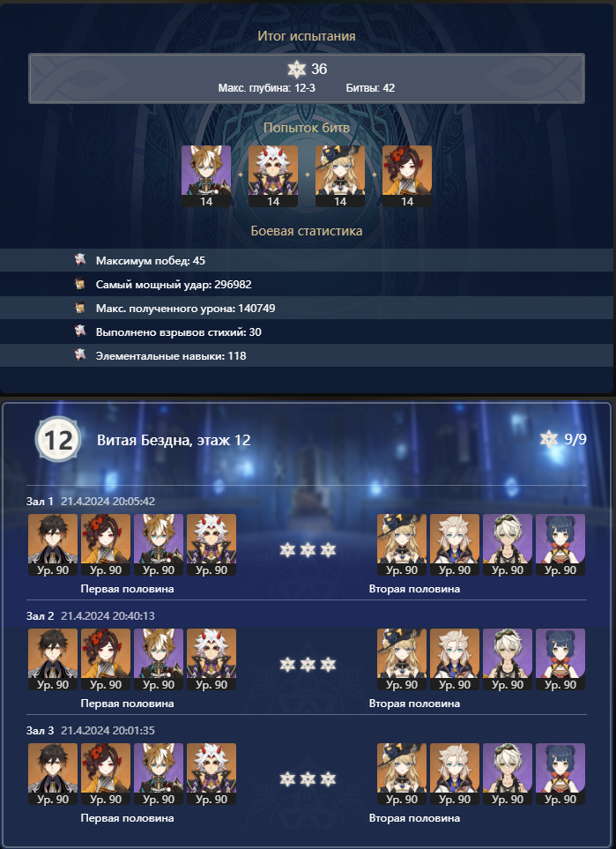
Task: Select the Zhongli portrait in Зал 1 first half
Action: [53, 545]
